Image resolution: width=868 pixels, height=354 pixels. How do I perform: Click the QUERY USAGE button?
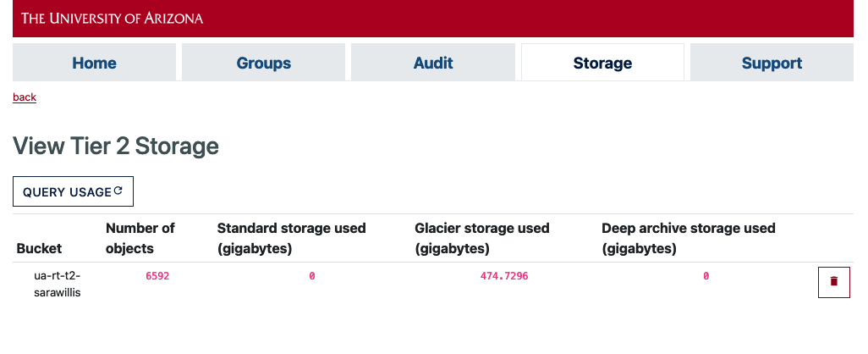pos(73,191)
